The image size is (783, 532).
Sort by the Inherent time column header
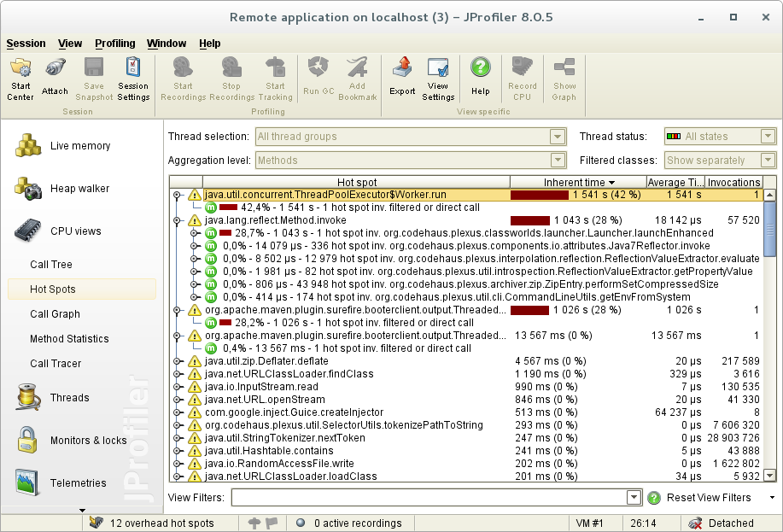tap(578, 183)
